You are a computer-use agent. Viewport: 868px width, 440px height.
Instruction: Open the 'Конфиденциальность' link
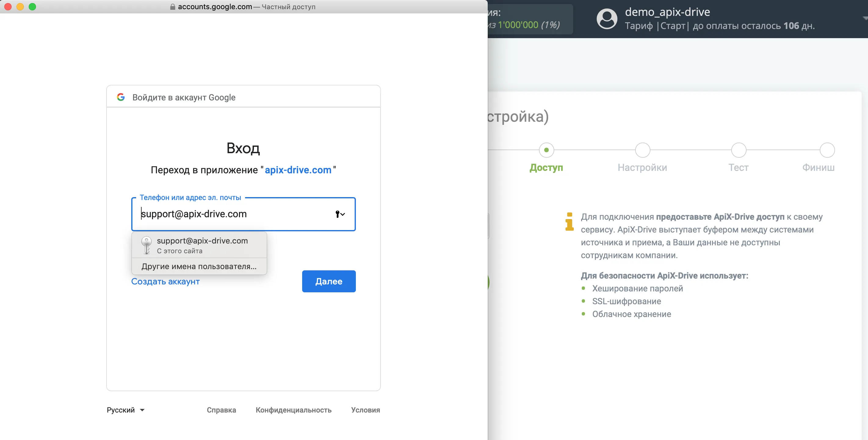click(294, 410)
